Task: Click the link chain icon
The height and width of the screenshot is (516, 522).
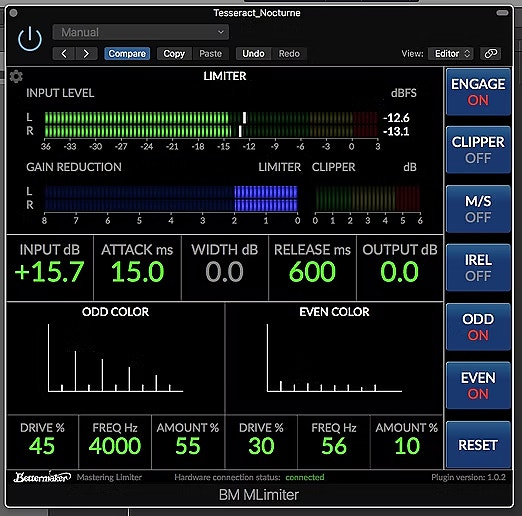Action: [490, 53]
